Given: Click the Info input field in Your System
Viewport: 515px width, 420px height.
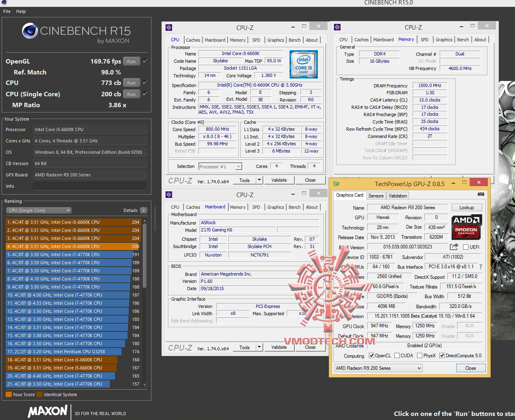Looking at the screenshot, I should pyautogui.click(x=89, y=186).
